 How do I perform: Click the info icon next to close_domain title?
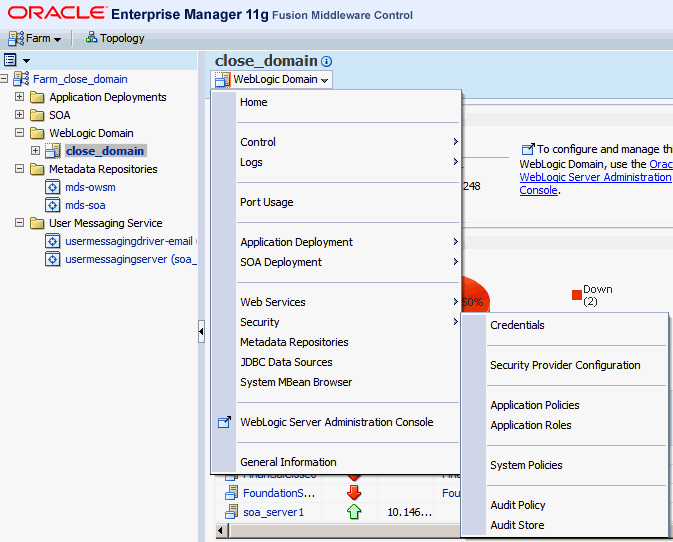coord(326,61)
